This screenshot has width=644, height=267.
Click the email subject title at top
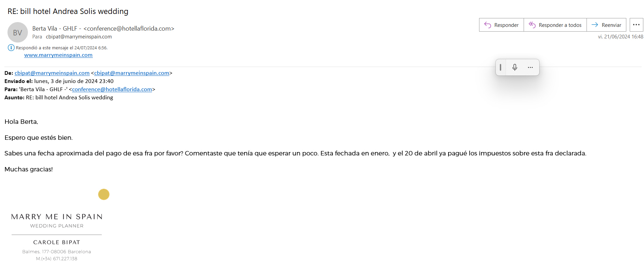tap(68, 11)
